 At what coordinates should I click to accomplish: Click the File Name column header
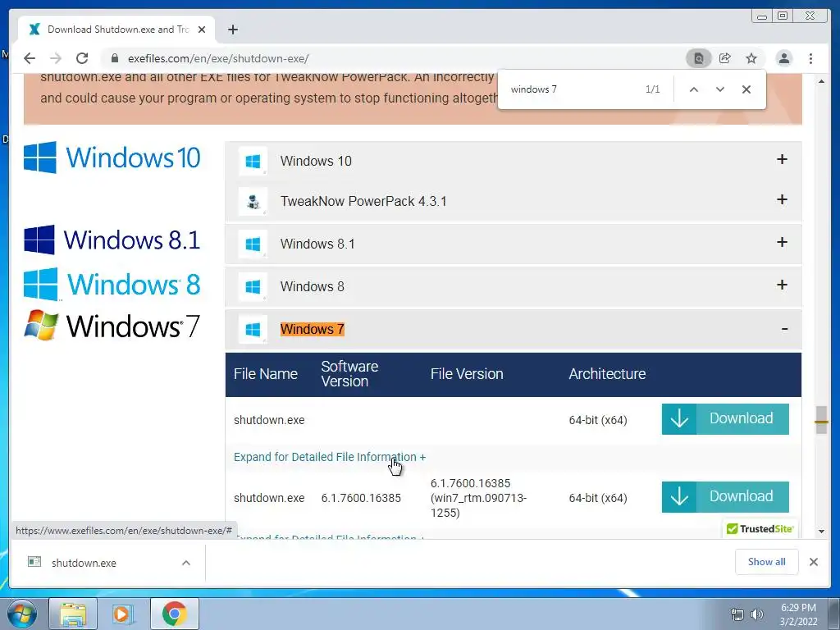click(265, 374)
